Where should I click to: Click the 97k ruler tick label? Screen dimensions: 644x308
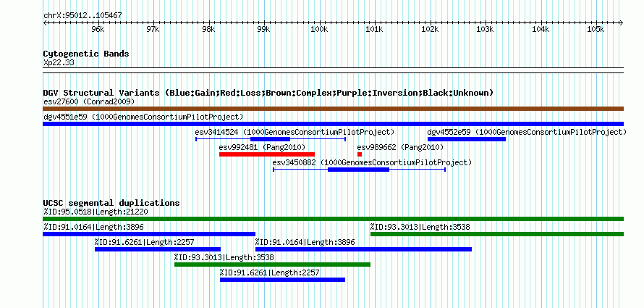pyautogui.click(x=153, y=30)
